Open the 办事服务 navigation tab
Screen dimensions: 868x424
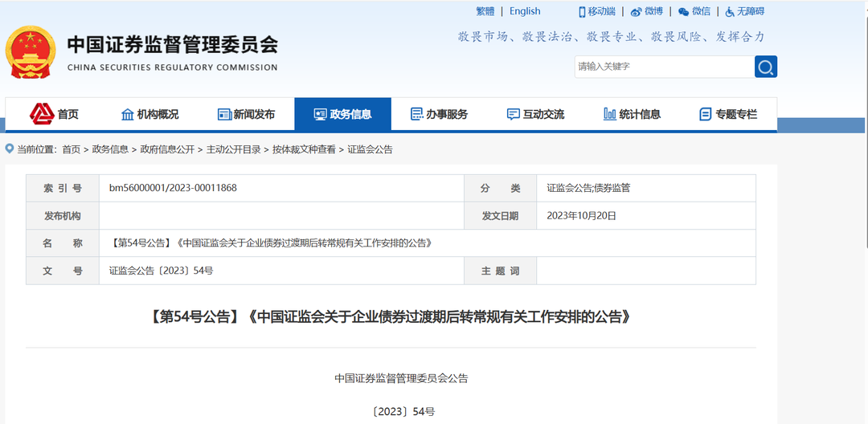tap(440, 114)
